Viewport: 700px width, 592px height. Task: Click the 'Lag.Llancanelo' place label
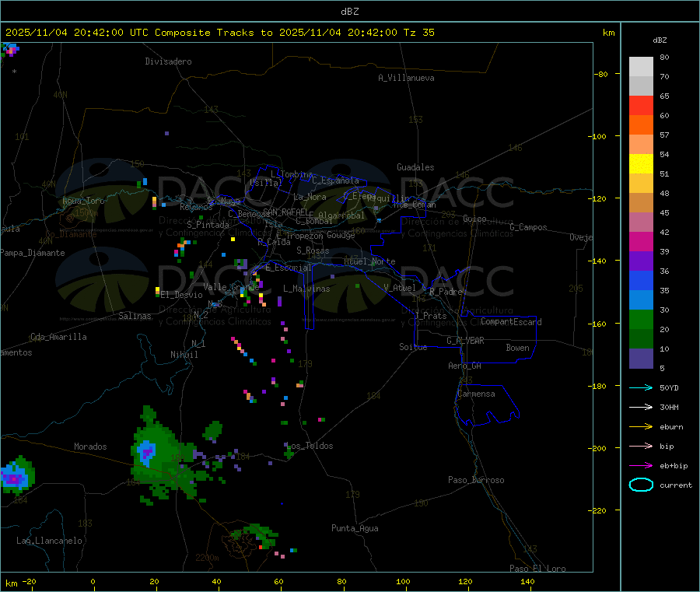coord(49,541)
